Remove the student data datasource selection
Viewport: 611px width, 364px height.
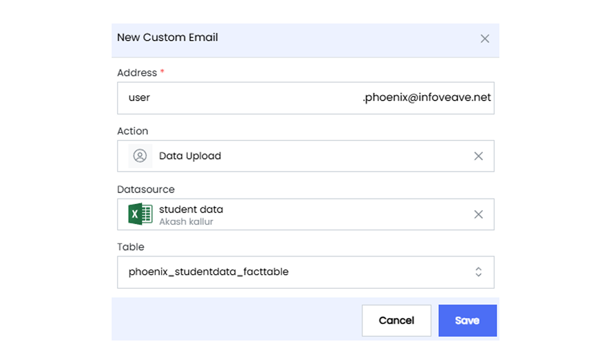point(478,214)
